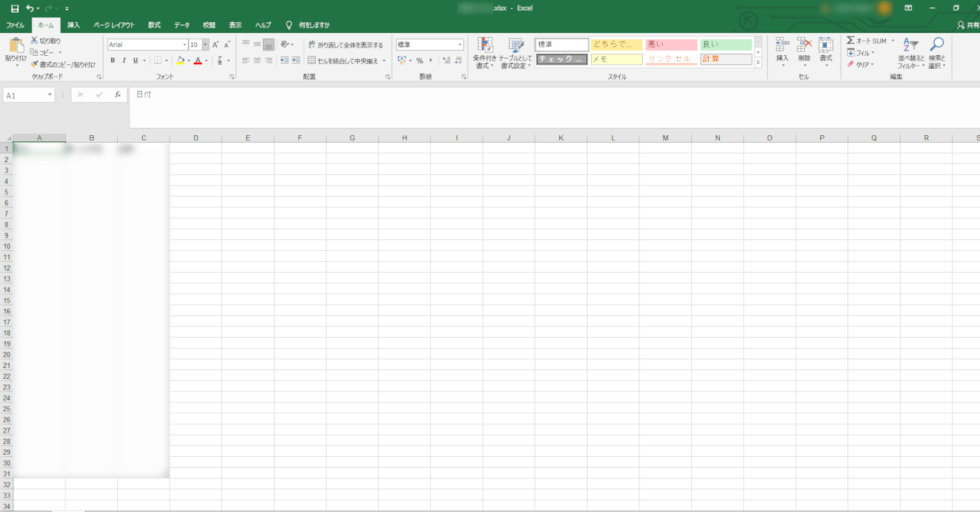Open the A1 Name Box dropdown
The height and width of the screenshot is (512, 980).
click(x=50, y=96)
